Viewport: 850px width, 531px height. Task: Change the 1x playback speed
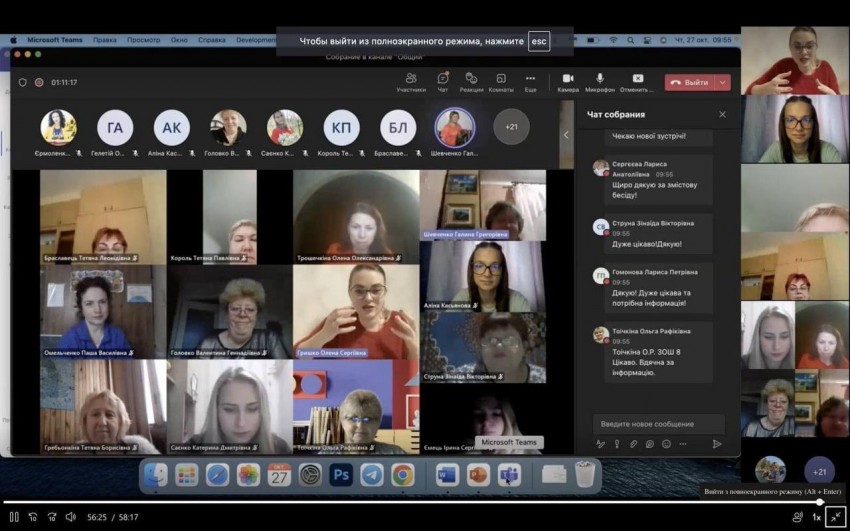tap(816, 517)
